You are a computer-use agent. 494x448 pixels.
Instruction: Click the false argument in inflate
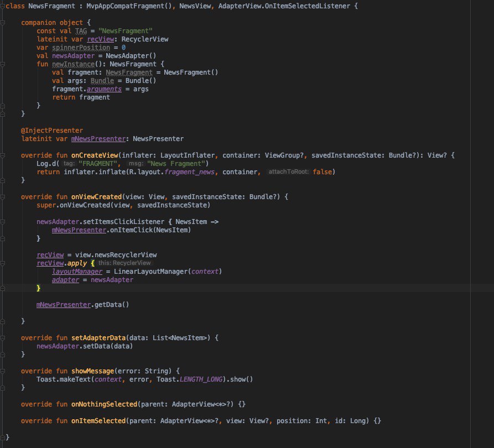pos(323,172)
